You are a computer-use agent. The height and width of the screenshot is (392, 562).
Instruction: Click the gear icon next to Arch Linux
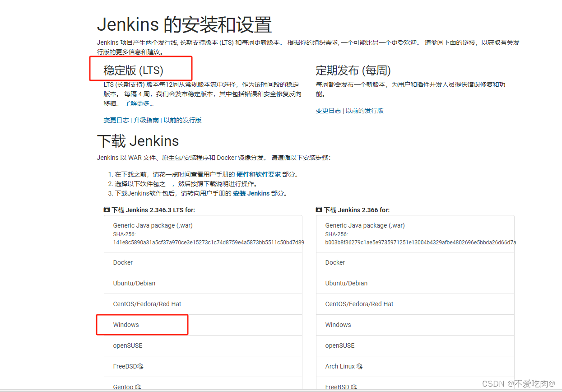tap(359, 366)
